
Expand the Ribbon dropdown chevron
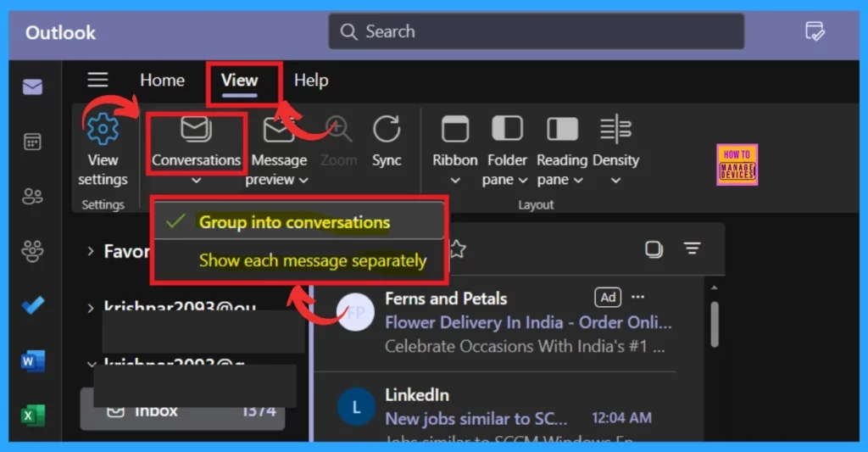point(455,180)
